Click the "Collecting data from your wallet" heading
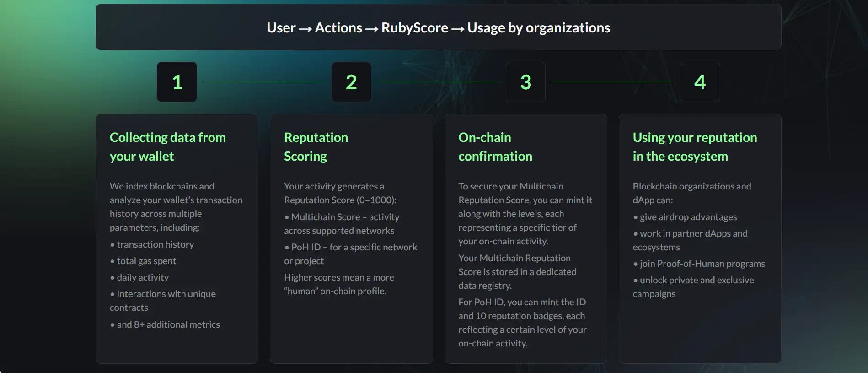The width and height of the screenshot is (868, 373). click(x=167, y=146)
